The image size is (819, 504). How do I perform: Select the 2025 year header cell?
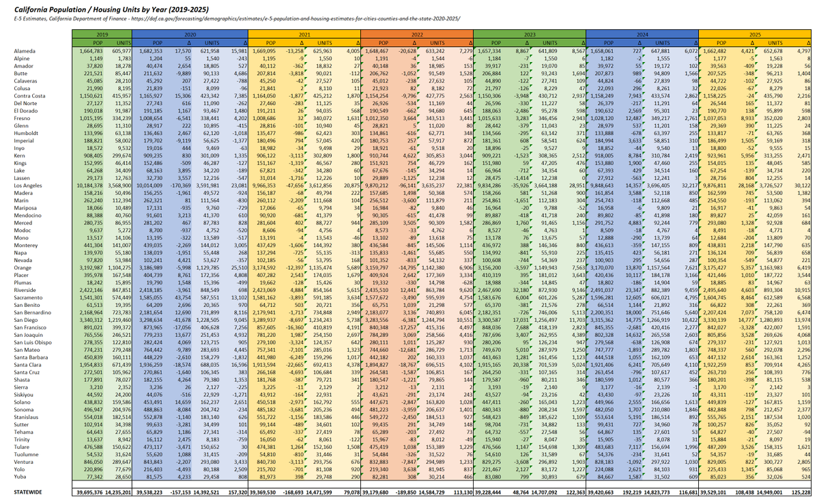click(x=754, y=33)
